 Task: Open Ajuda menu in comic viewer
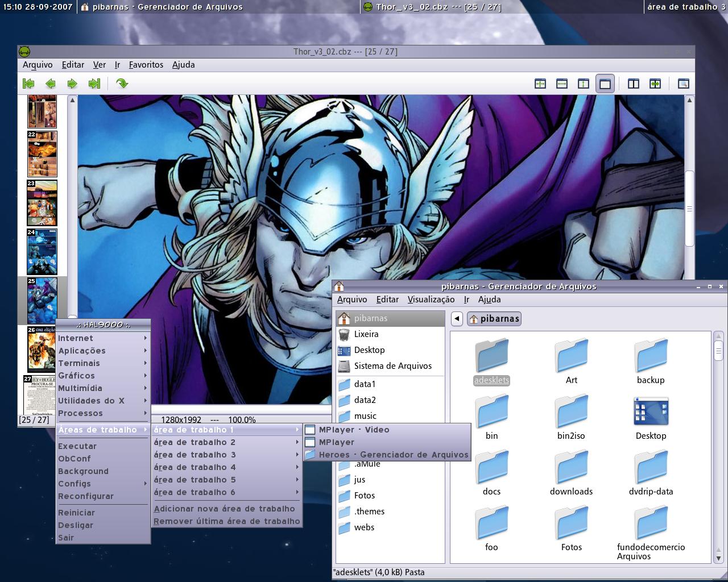pos(184,65)
